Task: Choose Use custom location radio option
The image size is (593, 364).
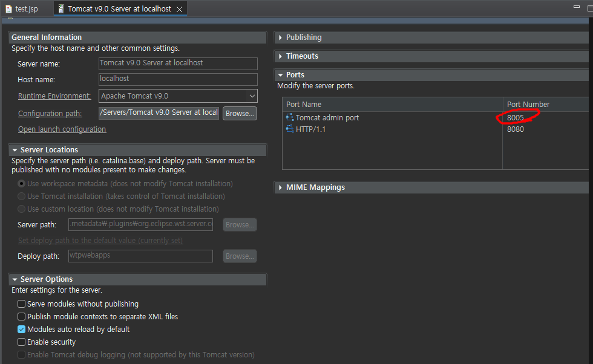Action: (22, 209)
